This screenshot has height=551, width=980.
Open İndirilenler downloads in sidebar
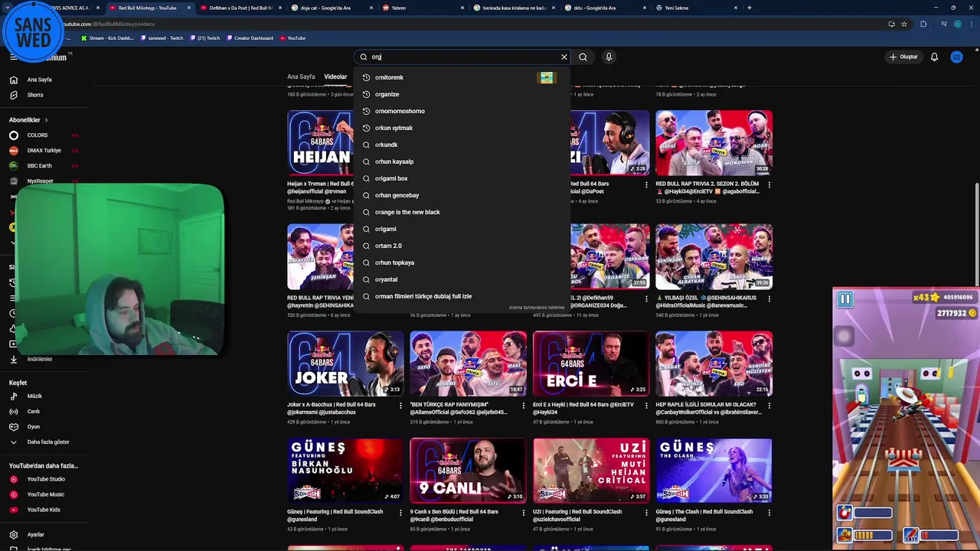click(x=40, y=359)
